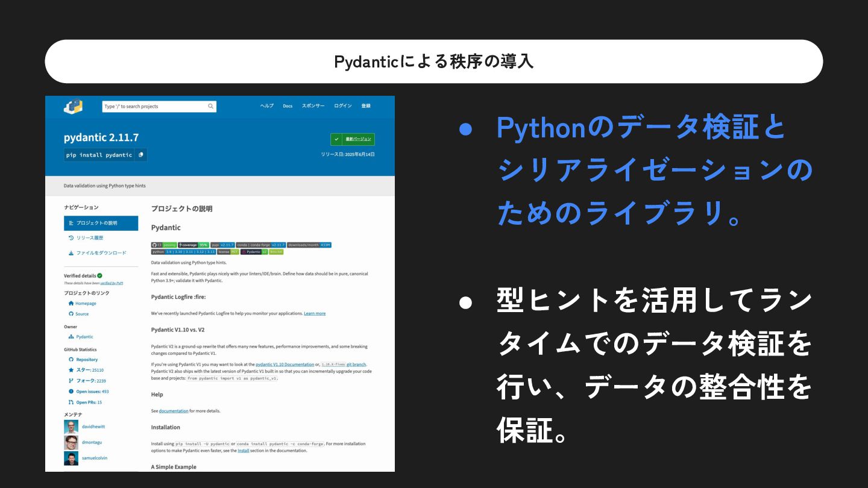Click the Open issues info icon
The height and width of the screenshot is (488, 868).
coord(71,392)
